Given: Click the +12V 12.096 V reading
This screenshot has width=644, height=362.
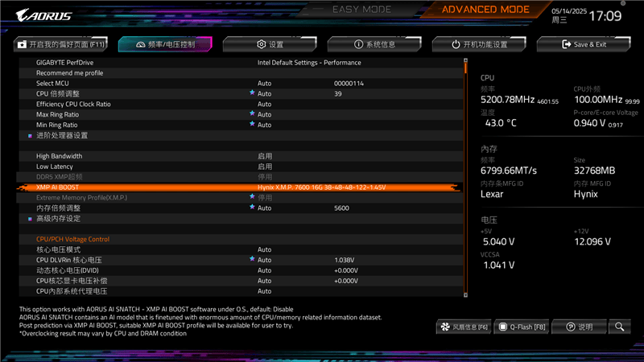Looking at the screenshot, I should [x=592, y=242].
